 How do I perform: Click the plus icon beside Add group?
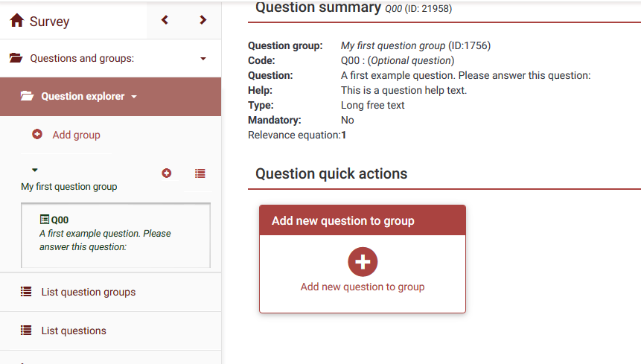pyautogui.click(x=37, y=135)
